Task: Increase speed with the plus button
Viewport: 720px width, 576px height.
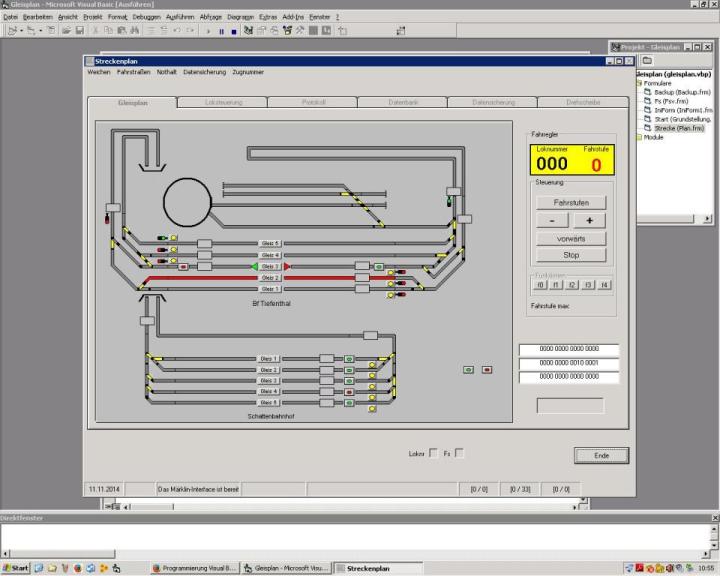Action: coord(589,221)
